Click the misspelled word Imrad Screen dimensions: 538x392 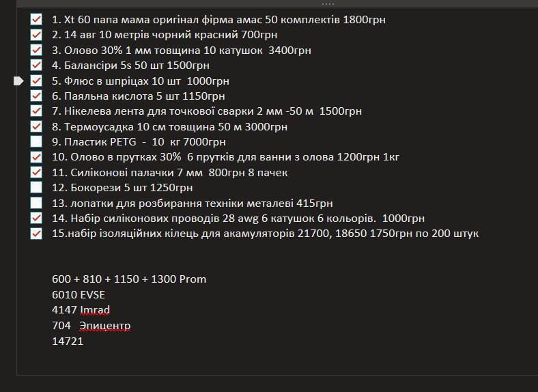(x=95, y=310)
